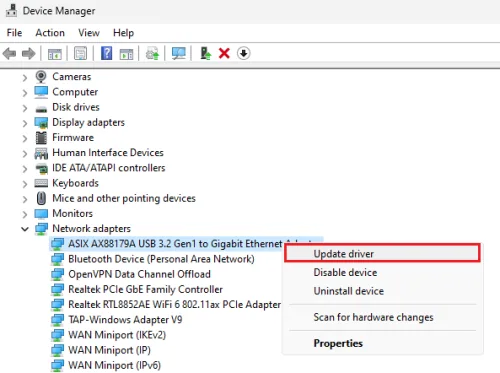
Task: Click the Keyboards label
Action: pyautogui.click(x=76, y=183)
